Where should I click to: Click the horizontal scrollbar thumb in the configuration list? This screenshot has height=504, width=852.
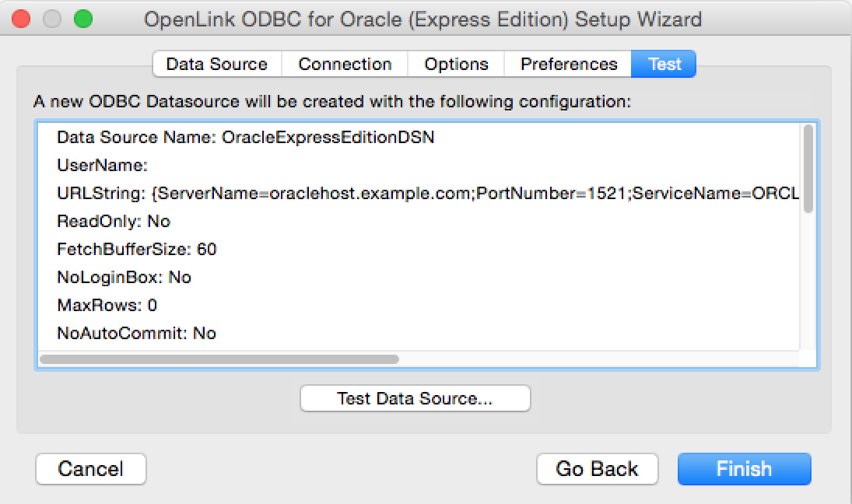pos(219,359)
